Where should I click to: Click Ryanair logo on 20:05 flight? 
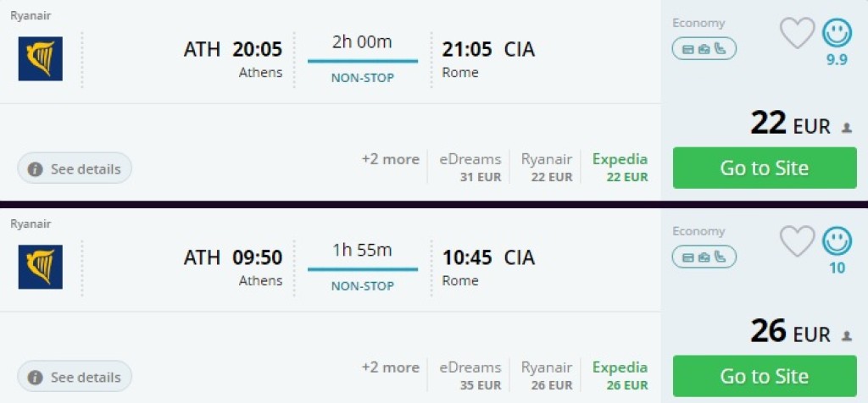coord(41,58)
